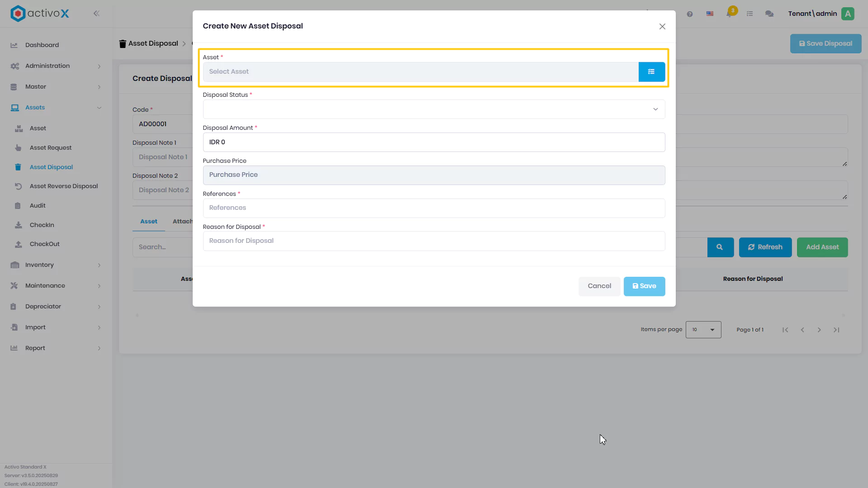Change language via the flag icon
The height and width of the screenshot is (488, 868).
710,14
